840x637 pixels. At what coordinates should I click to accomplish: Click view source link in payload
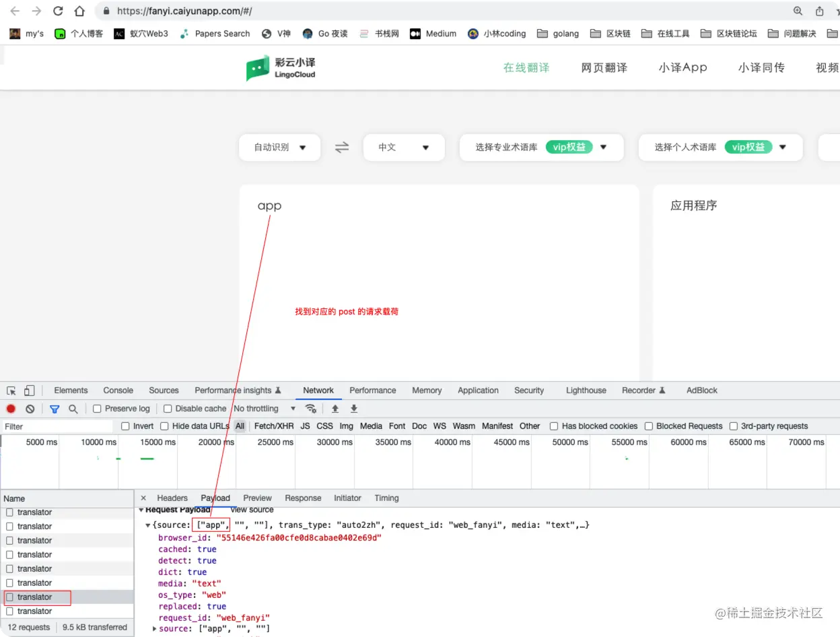point(252,510)
